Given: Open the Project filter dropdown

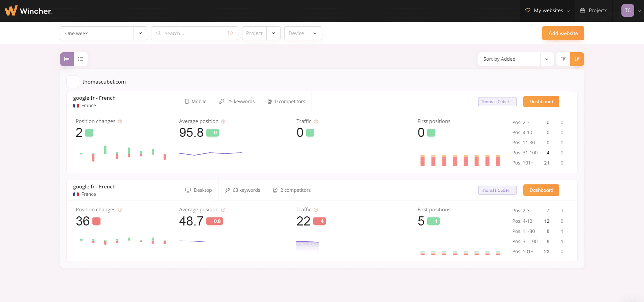Looking at the screenshot, I should tap(261, 33).
